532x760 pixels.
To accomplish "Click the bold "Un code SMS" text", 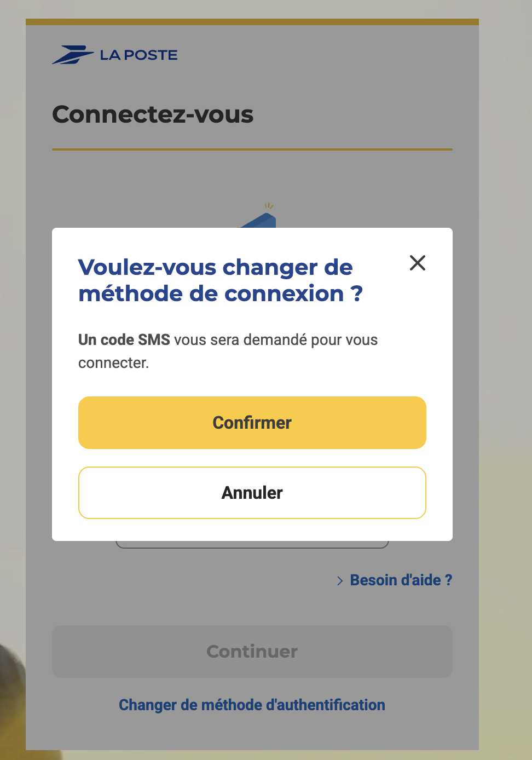I will pos(124,340).
